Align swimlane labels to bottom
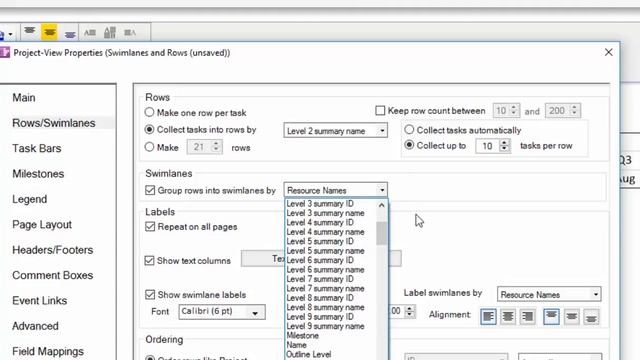Image resolution: width=640 pixels, height=360 pixels. pos(591,316)
